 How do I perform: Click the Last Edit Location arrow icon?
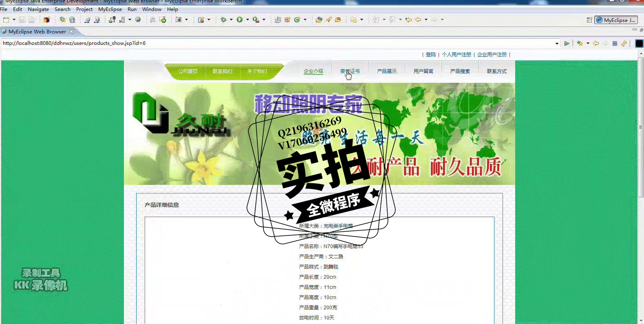[408, 20]
